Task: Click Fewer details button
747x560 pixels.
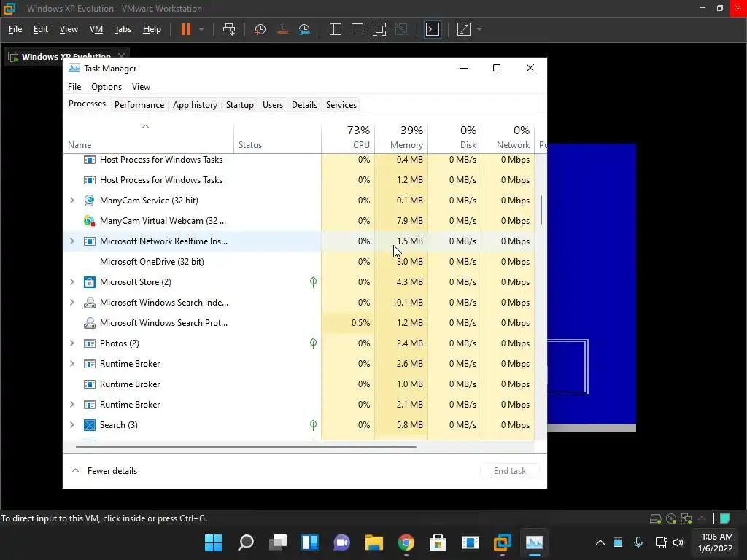Action: pyautogui.click(x=104, y=471)
